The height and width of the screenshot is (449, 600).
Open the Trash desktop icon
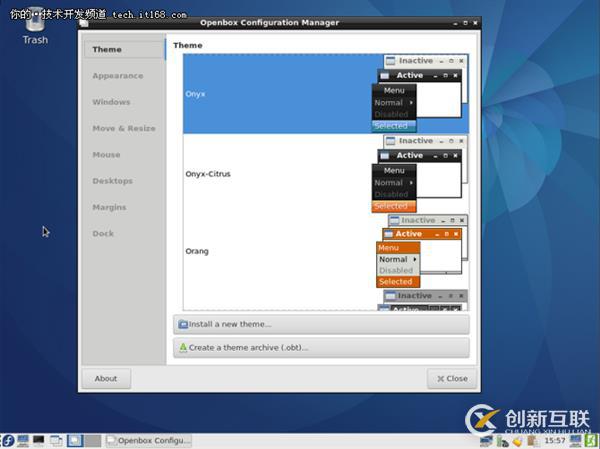pyautogui.click(x=35, y=26)
